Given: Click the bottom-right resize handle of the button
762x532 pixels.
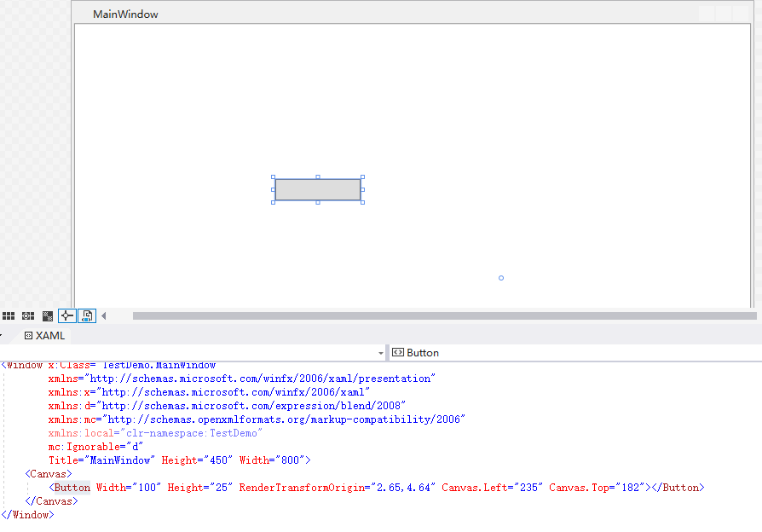Looking at the screenshot, I should point(362,202).
